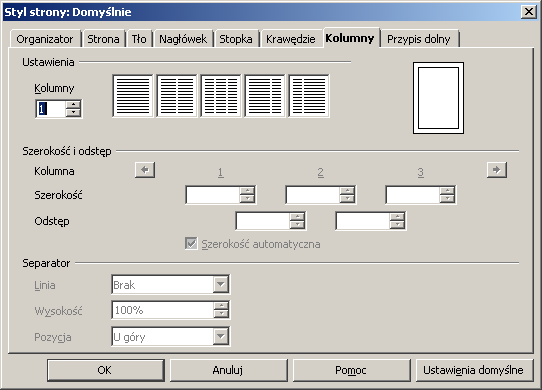This screenshot has width=542, height=390.
Task: Click the page layout preview thumbnail
Action: [x=438, y=98]
